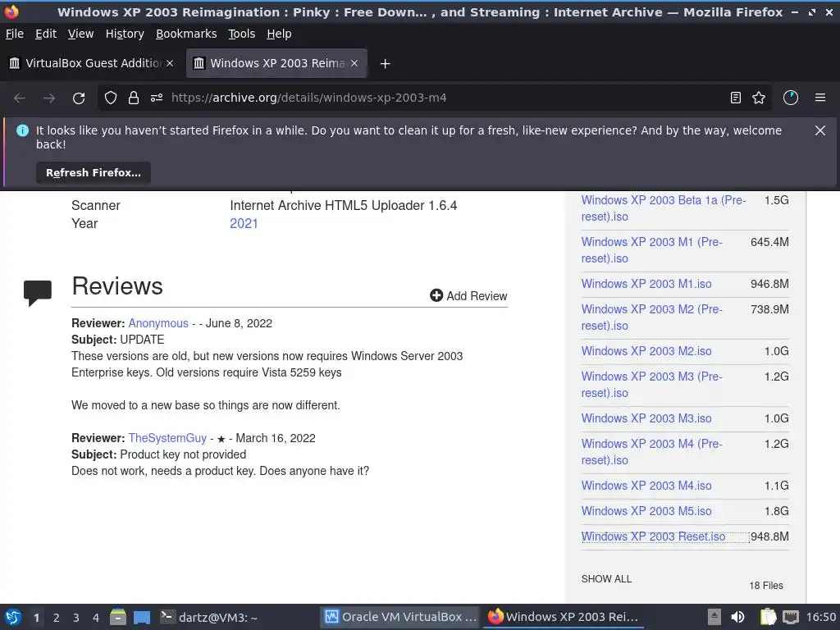This screenshot has width=840, height=630.
Task: Open the tracking protection shield icon
Action: (x=111, y=98)
